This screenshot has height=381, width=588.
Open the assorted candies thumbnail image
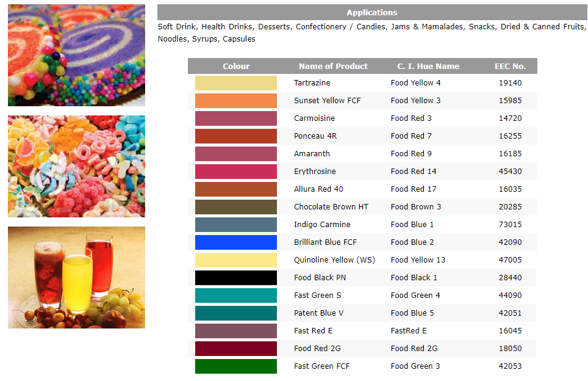click(76, 166)
